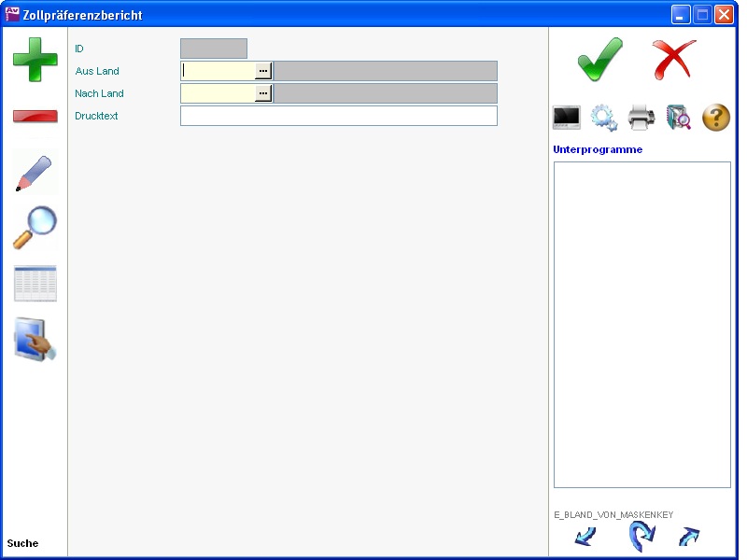This screenshot has width=747, height=560.
Task: Click into the Aus Land input field
Action: pos(218,71)
